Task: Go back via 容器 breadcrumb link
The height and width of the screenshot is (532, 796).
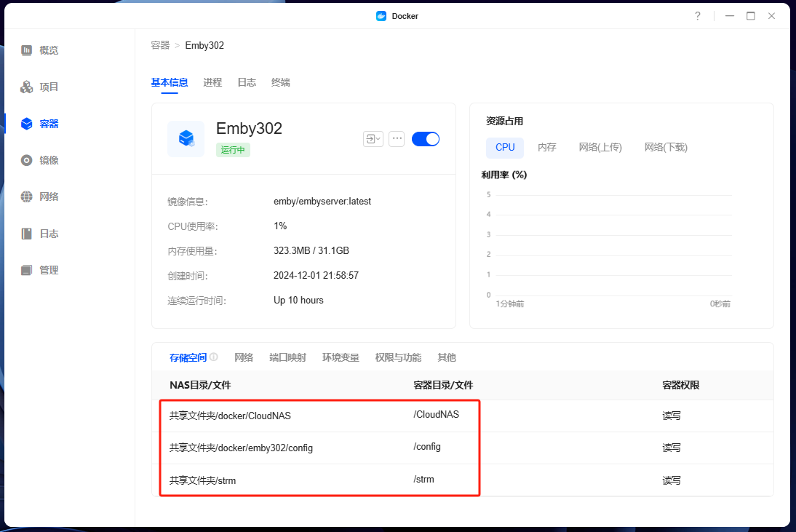Action: tap(160, 45)
